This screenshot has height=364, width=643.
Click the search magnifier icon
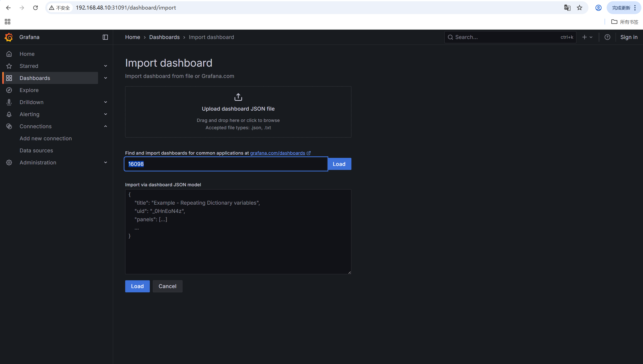[450, 37]
